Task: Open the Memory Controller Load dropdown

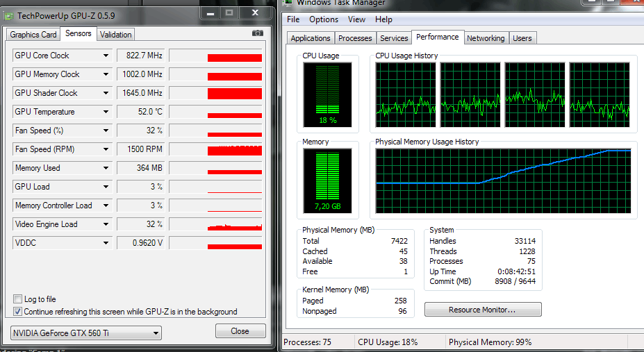Action: (106, 206)
